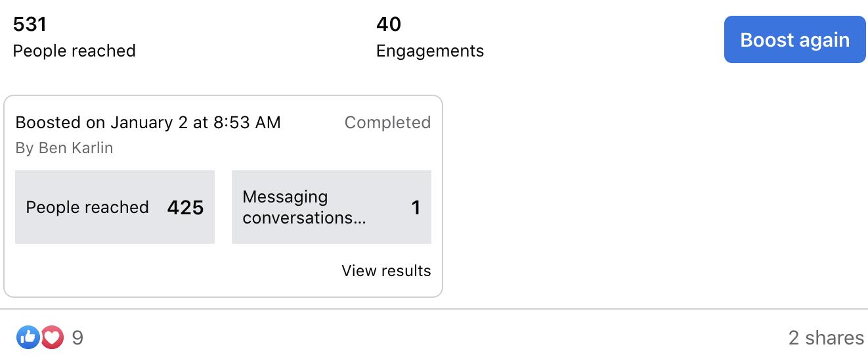Click the Ben Karlin name
The width and height of the screenshot is (868, 355).
click(x=76, y=148)
